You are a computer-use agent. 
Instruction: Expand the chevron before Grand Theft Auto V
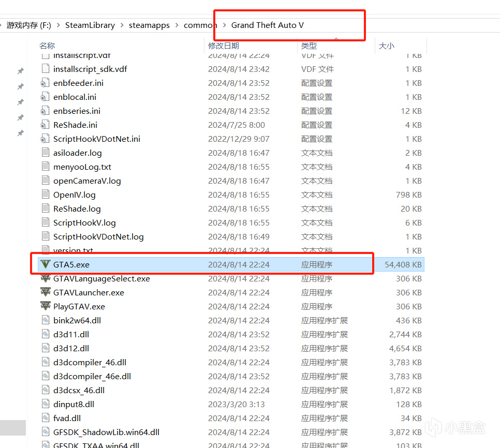pos(225,25)
